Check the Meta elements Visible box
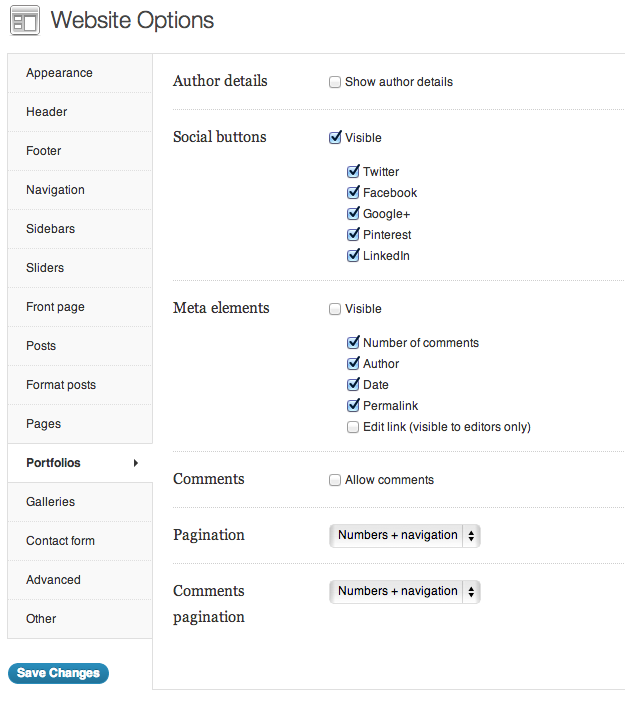 [x=335, y=309]
